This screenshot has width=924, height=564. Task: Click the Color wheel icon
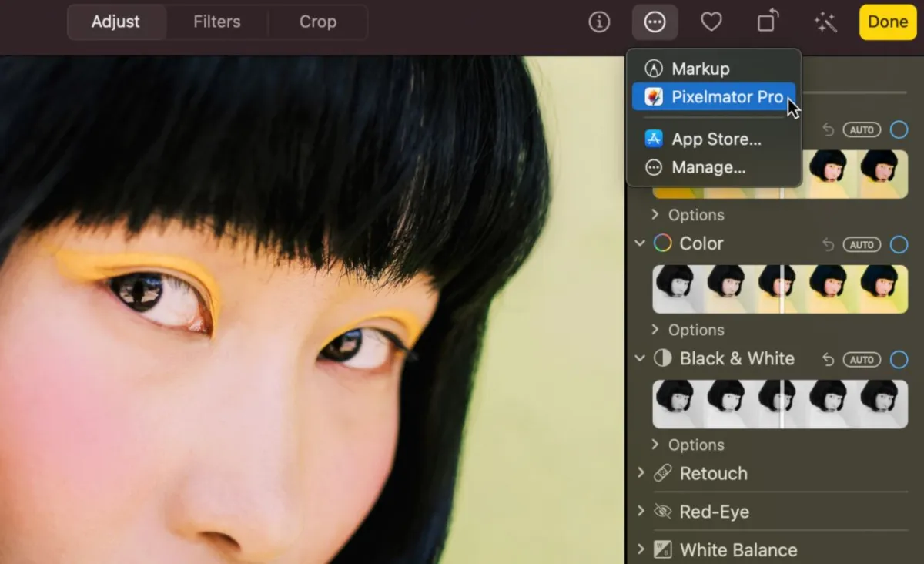coord(662,243)
